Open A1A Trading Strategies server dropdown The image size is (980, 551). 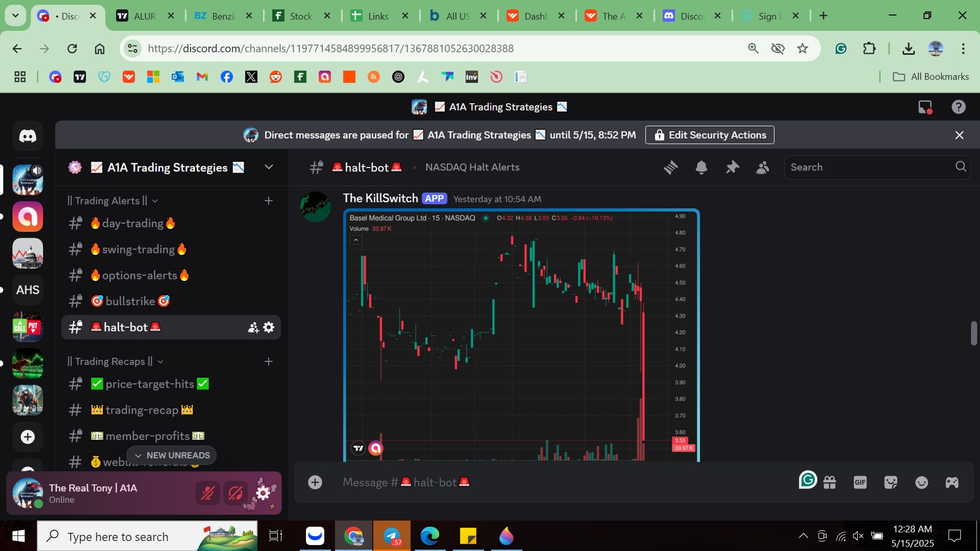(269, 167)
